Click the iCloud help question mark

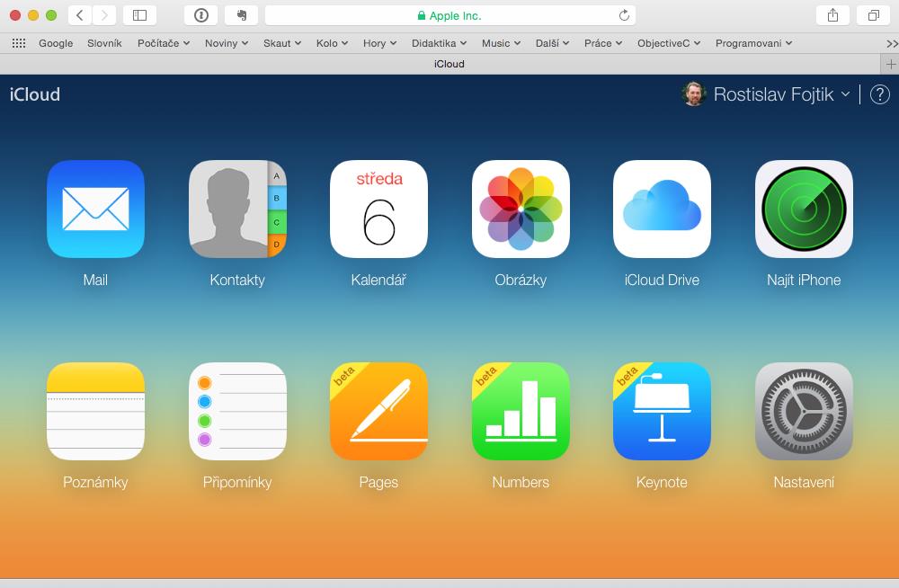tap(880, 94)
